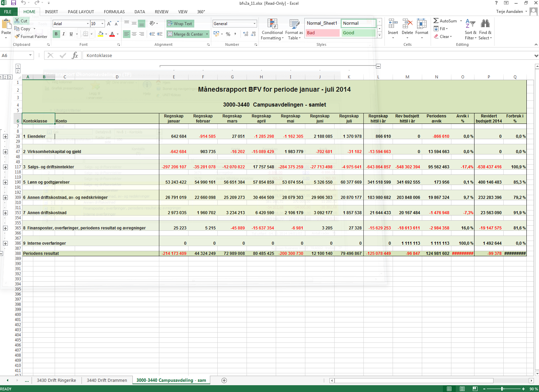
Task: Click increase decimal icon
Action: tap(246, 34)
